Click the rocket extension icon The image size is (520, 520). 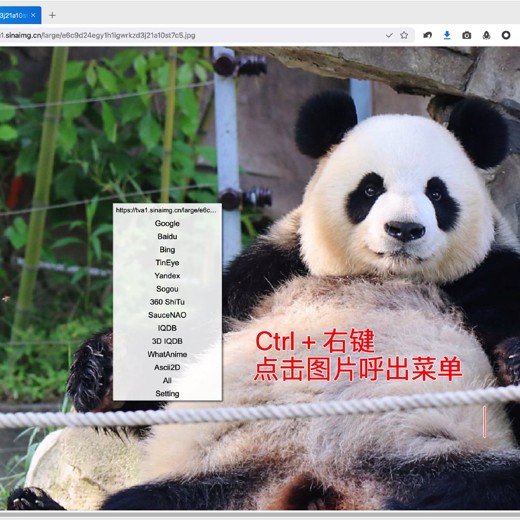click(x=486, y=35)
